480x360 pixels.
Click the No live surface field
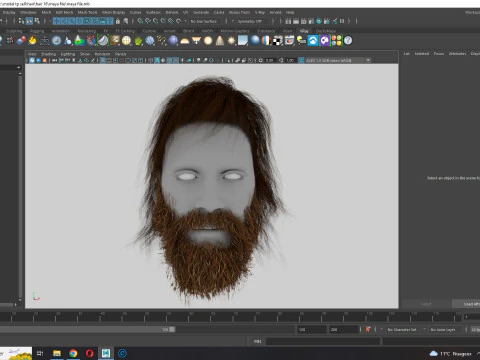[x=204, y=21]
